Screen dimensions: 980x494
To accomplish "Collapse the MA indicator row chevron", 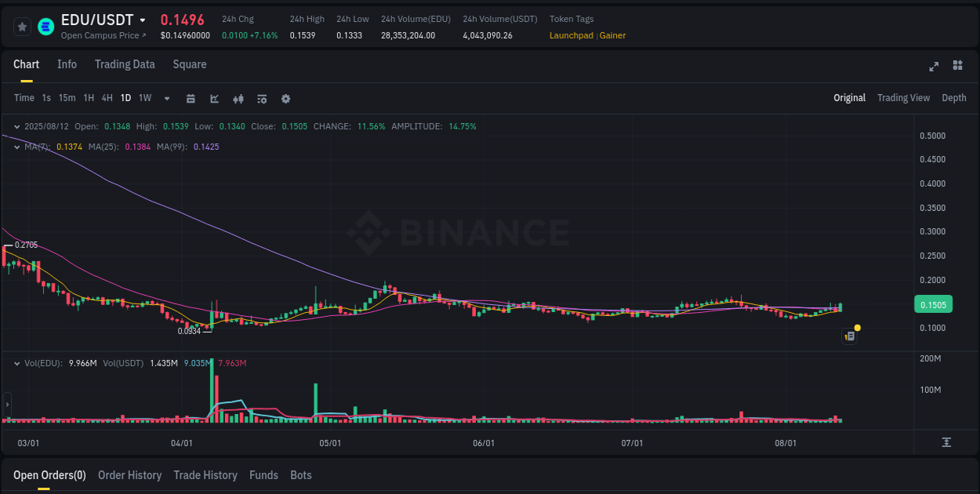I will (x=16, y=146).
